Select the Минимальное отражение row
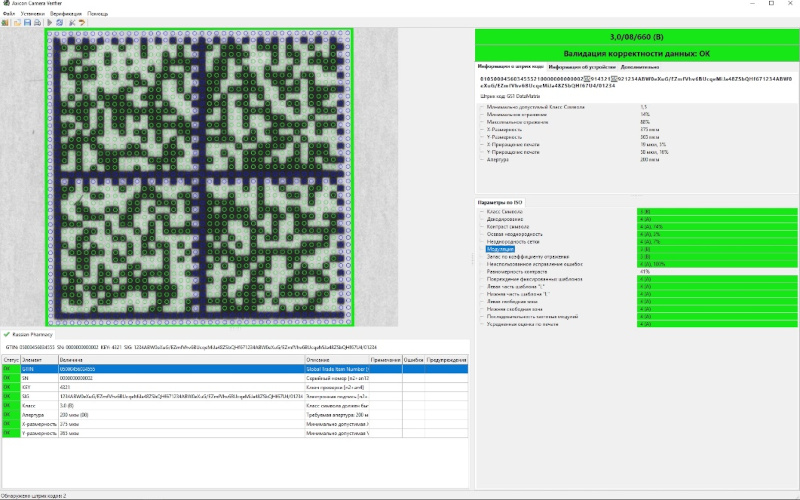Screen dimensions: 800x500 [x=638, y=115]
